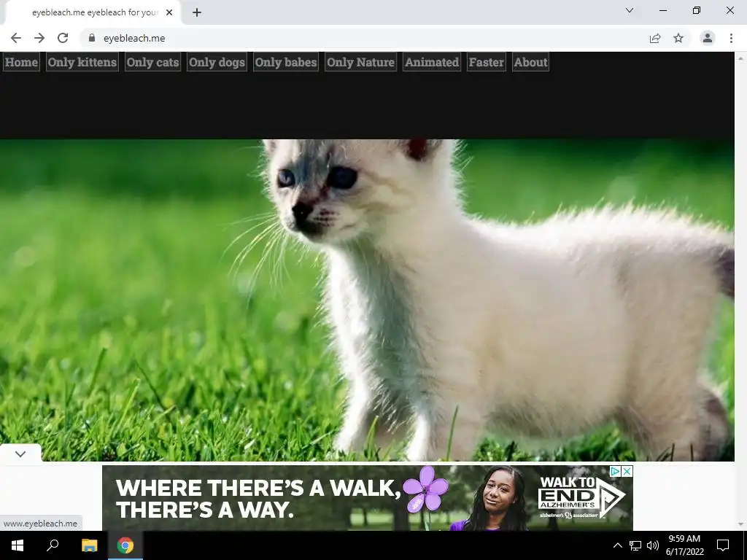Image resolution: width=747 pixels, height=560 pixels.
Task: Click the Chrome taskbar icon
Action: (x=125, y=545)
